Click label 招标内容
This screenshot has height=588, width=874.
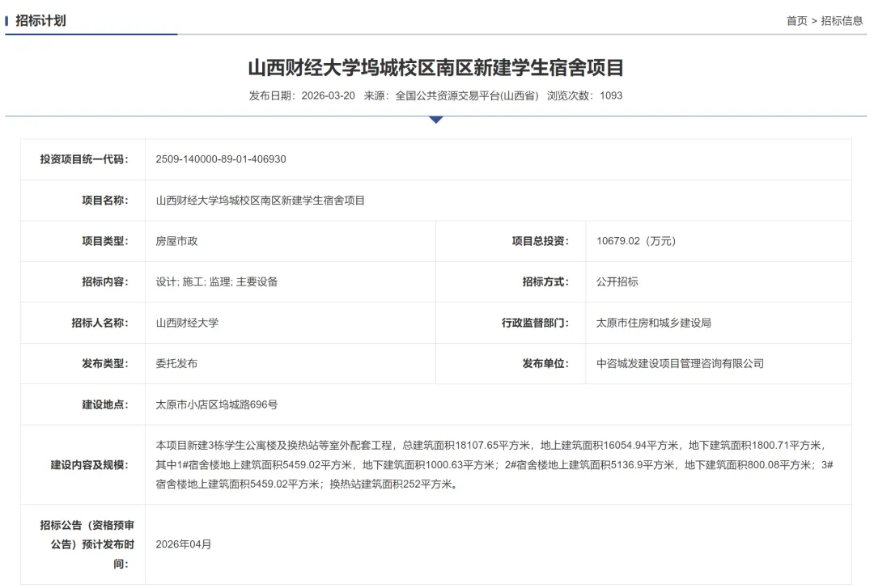coord(105,281)
